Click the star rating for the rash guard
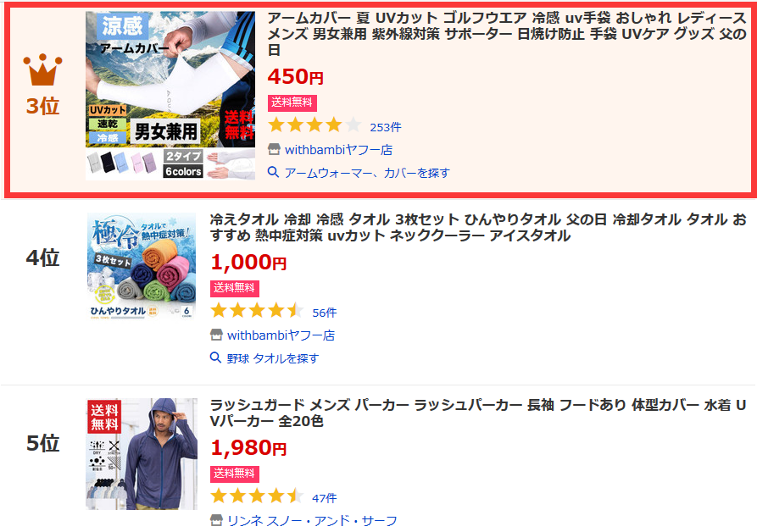The height and width of the screenshot is (532, 757). [x=257, y=496]
